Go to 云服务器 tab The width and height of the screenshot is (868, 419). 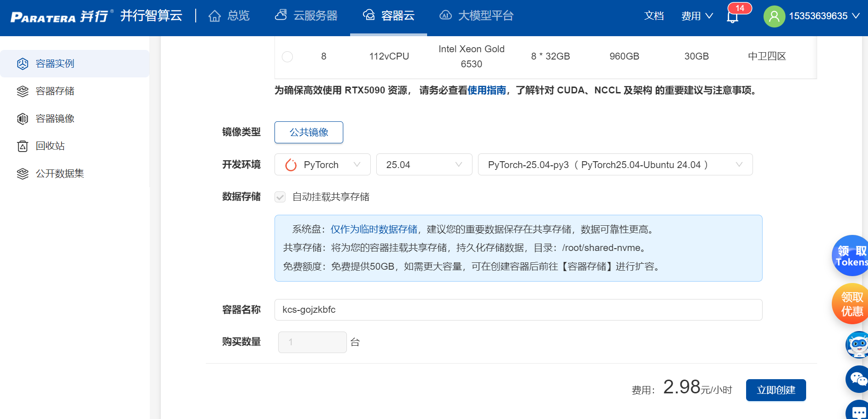(306, 16)
